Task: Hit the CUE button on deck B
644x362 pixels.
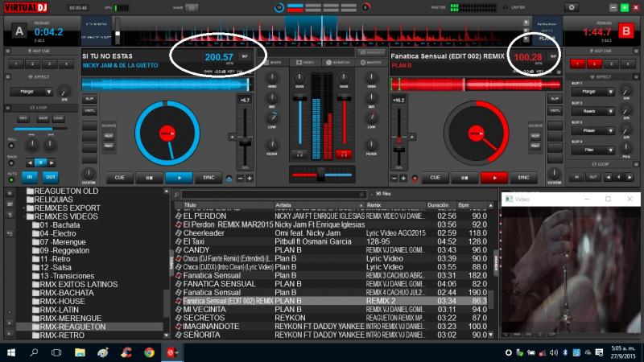Action: (435, 178)
